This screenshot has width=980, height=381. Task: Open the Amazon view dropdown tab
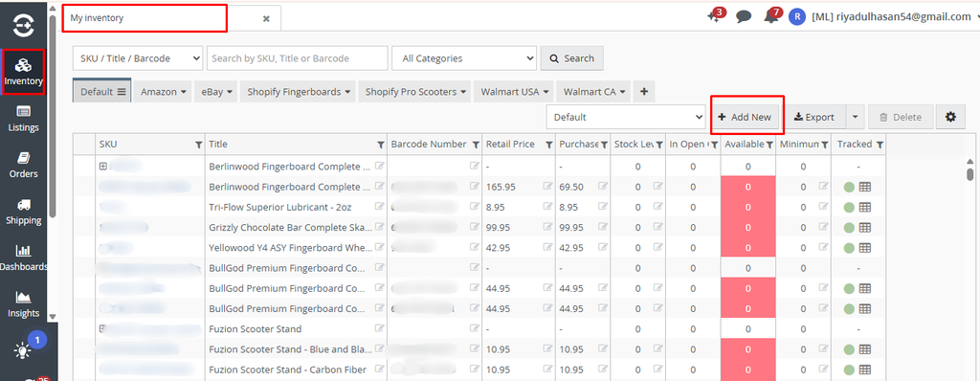pyautogui.click(x=164, y=91)
